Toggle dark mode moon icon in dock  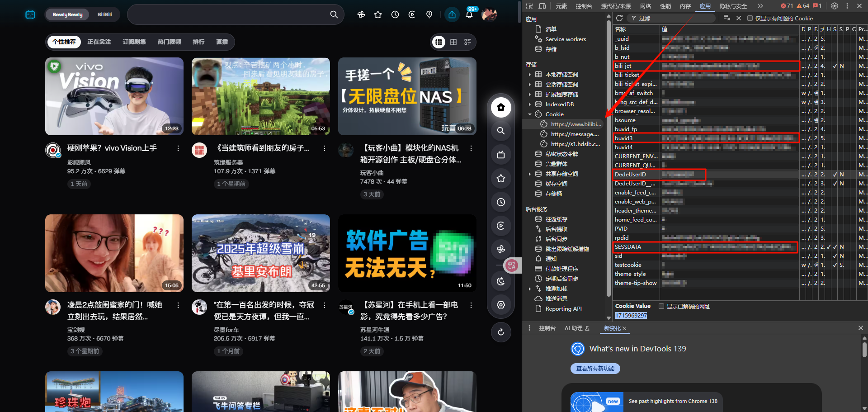501,281
